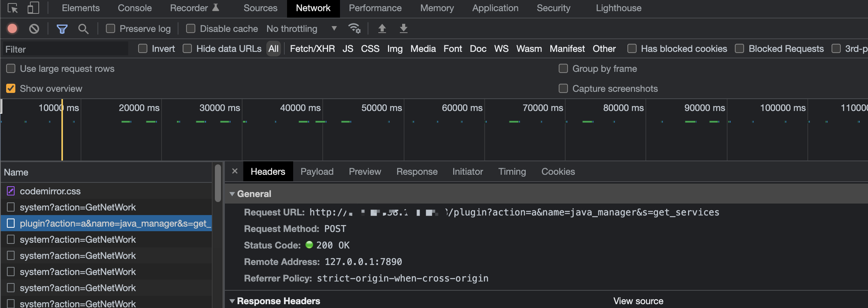Click View source link
The height and width of the screenshot is (308, 868).
click(638, 301)
